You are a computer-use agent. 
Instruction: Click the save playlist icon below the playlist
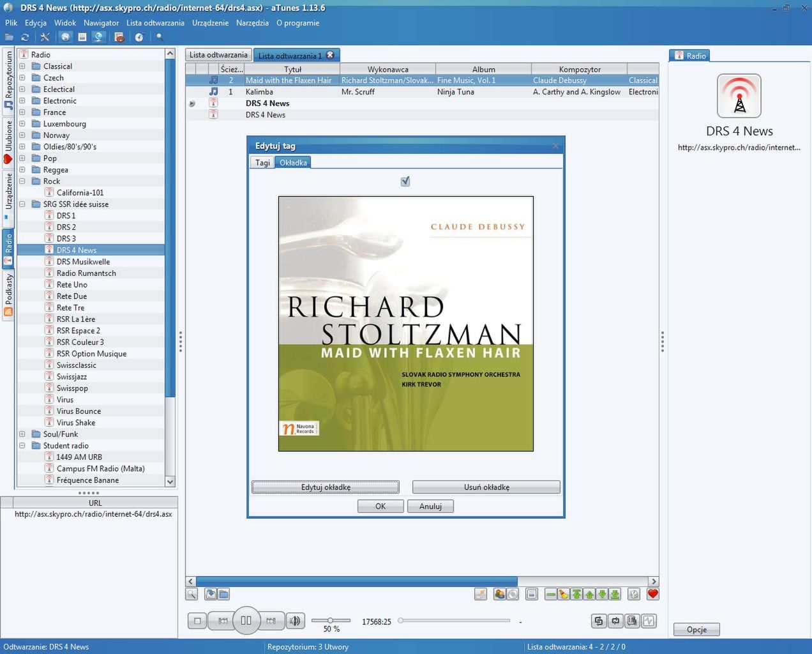pos(211,595)
